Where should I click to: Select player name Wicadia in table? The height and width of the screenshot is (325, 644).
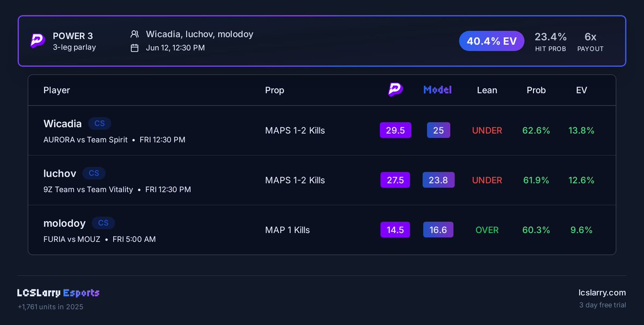(x=62, y=124)
